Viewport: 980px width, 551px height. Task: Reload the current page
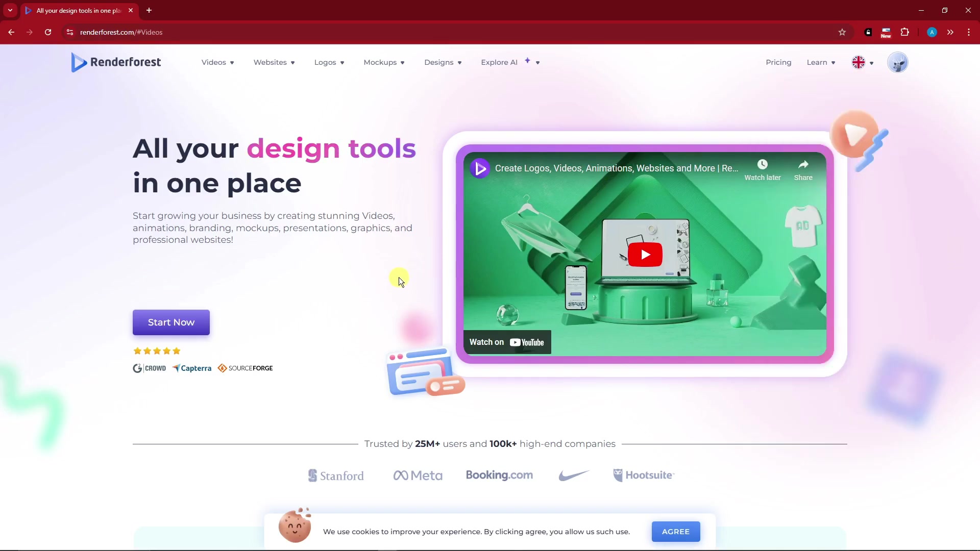[x=48, y=32]
